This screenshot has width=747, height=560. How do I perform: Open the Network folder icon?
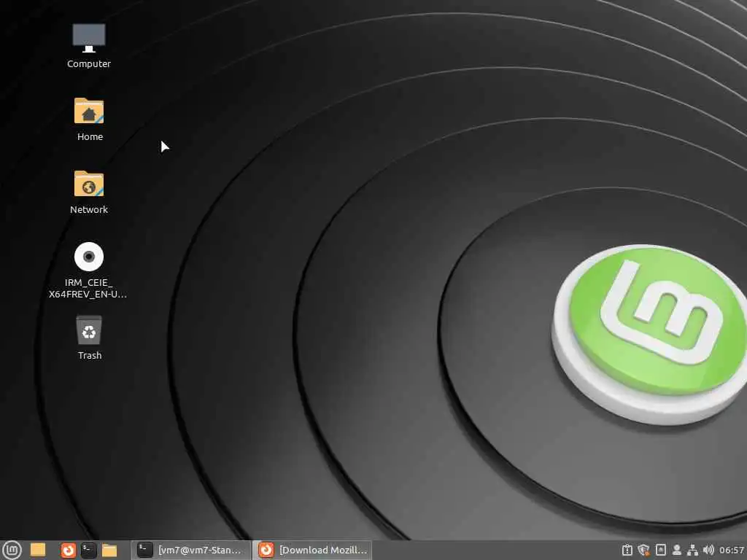88,184
